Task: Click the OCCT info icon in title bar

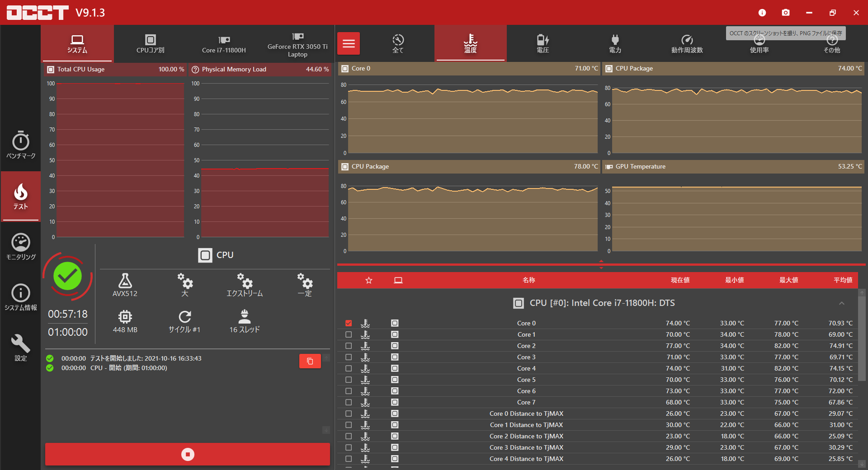Action: (x=762, y=13)
